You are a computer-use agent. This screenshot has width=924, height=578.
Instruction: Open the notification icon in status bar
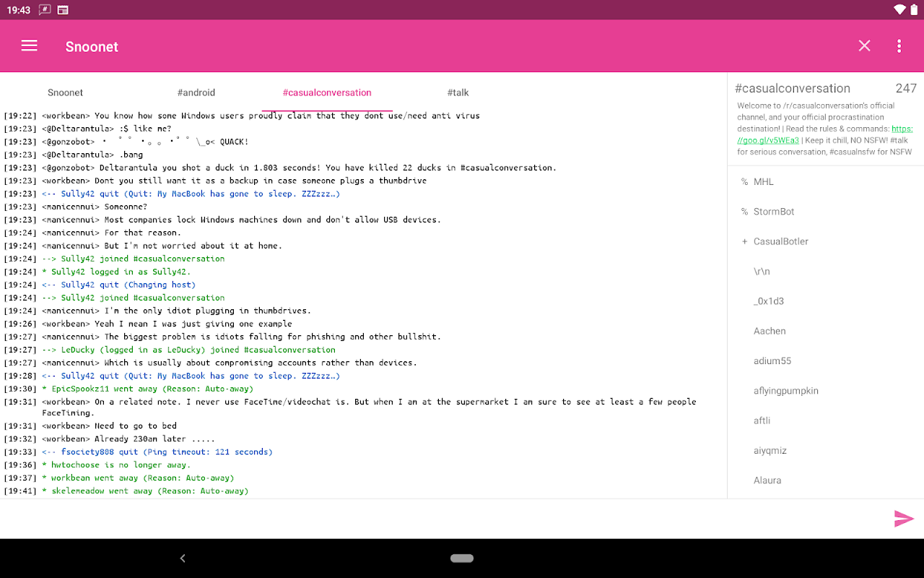coord(45,10)
